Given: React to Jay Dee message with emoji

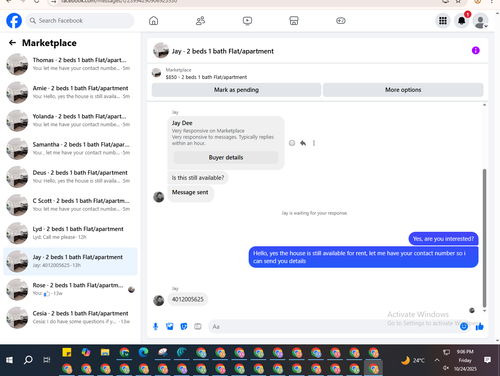Looking at the screenshot, I should (x=292, y=143).
